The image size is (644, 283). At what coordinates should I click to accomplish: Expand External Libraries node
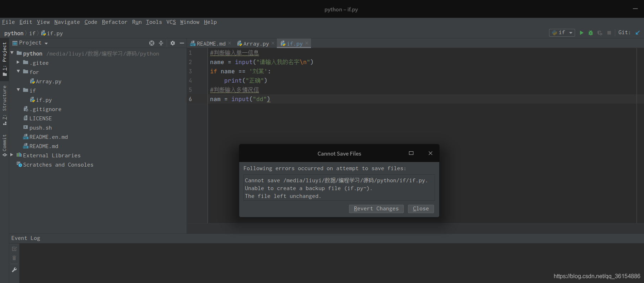[x=12, y=155]
